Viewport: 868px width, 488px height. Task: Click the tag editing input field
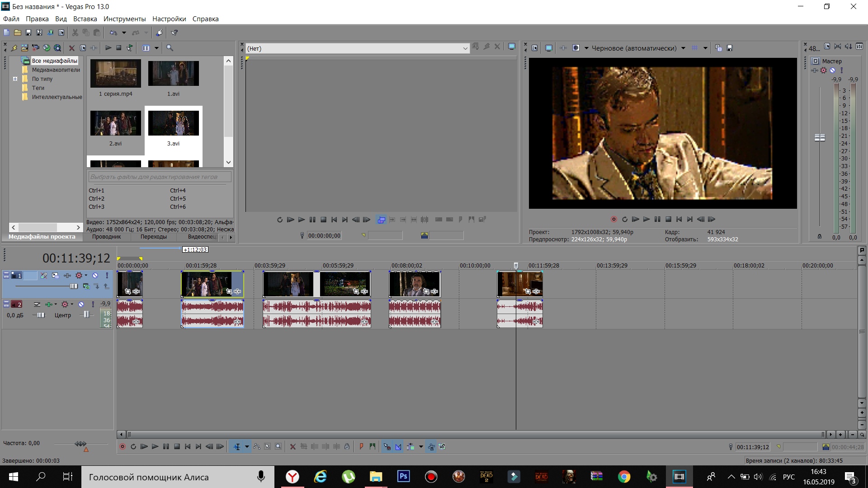160,177
